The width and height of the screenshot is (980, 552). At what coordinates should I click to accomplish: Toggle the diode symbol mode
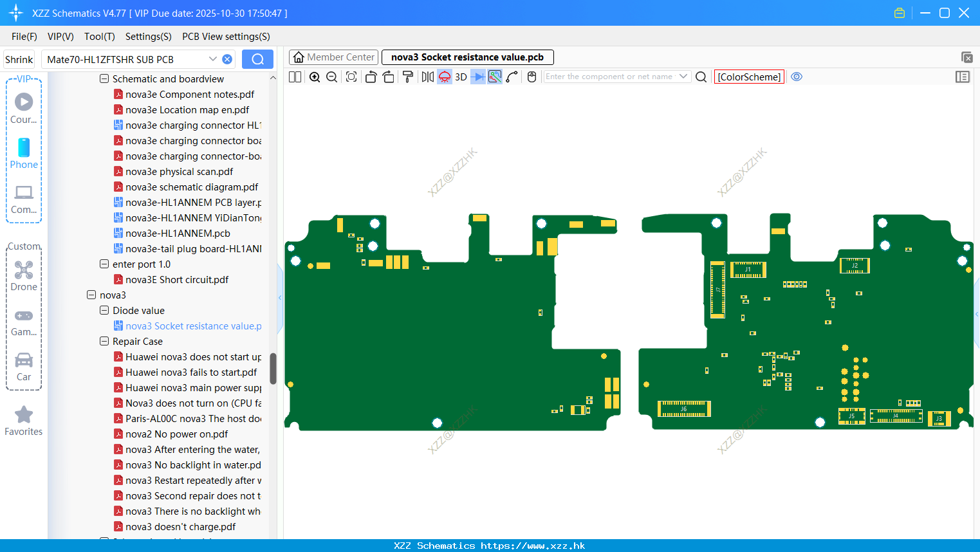(478, 77)
